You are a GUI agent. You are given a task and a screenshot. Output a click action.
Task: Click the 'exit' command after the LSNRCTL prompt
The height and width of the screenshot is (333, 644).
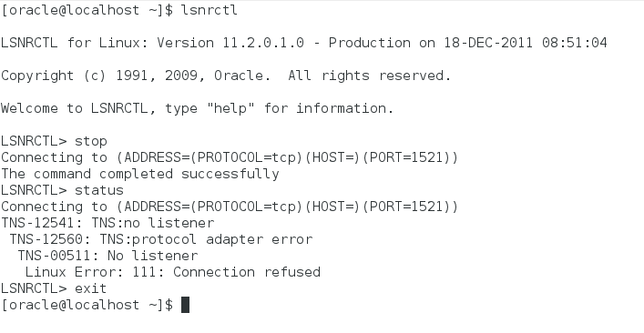[91, 288]
